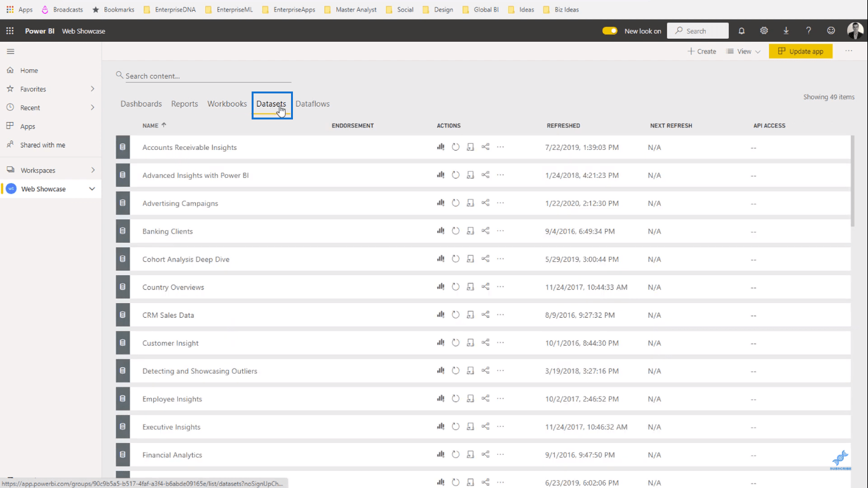Click the vertical scrollbar of the dataset list
868x488 pixels.
[x=852, y=181]
